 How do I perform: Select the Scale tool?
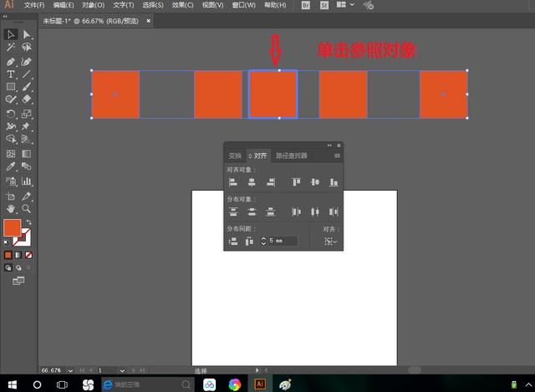click(26, 114)
